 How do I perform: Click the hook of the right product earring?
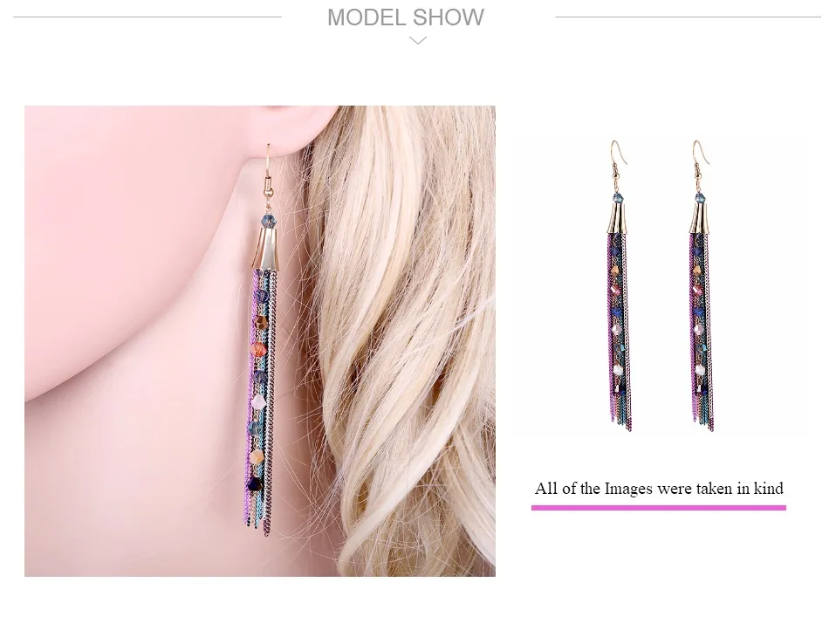point(700,159)
